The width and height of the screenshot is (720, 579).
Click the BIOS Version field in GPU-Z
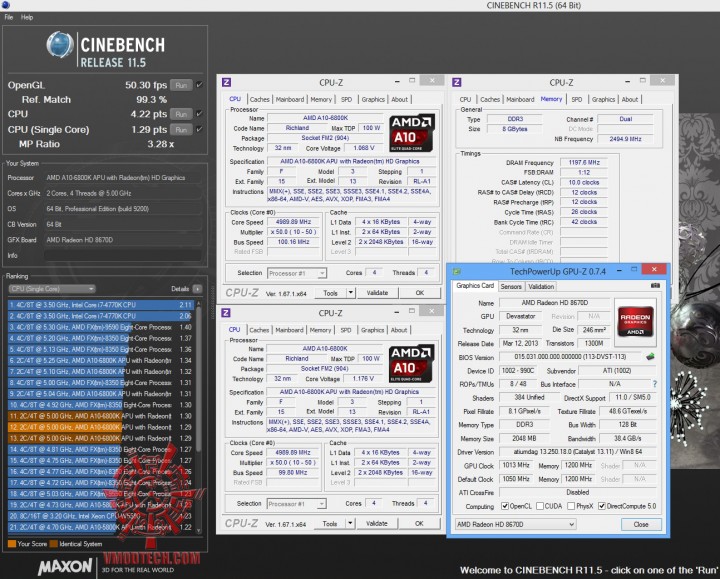(570, 357)
